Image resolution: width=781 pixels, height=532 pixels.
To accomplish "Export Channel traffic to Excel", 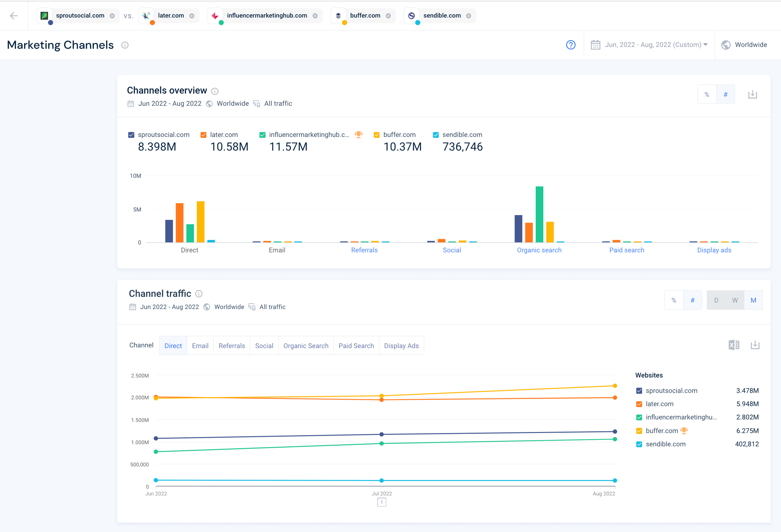I will tap(734, 345).
